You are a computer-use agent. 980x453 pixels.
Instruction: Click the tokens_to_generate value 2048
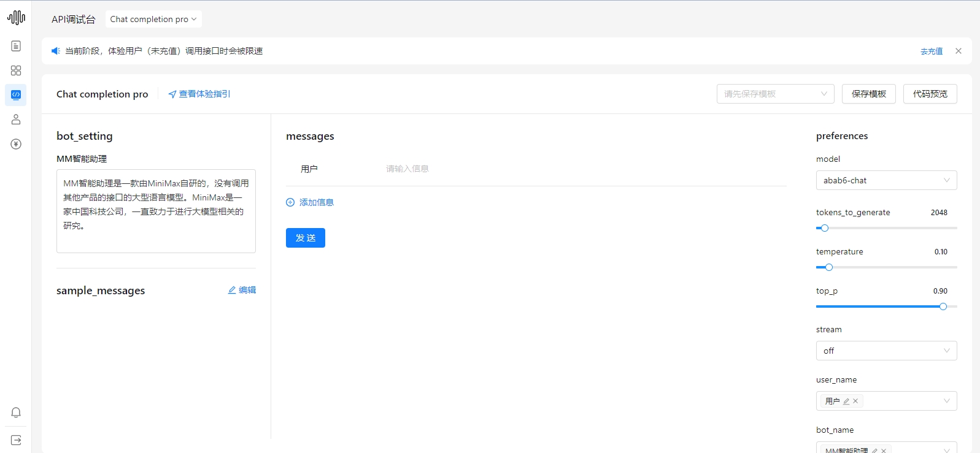coord(939,213)
